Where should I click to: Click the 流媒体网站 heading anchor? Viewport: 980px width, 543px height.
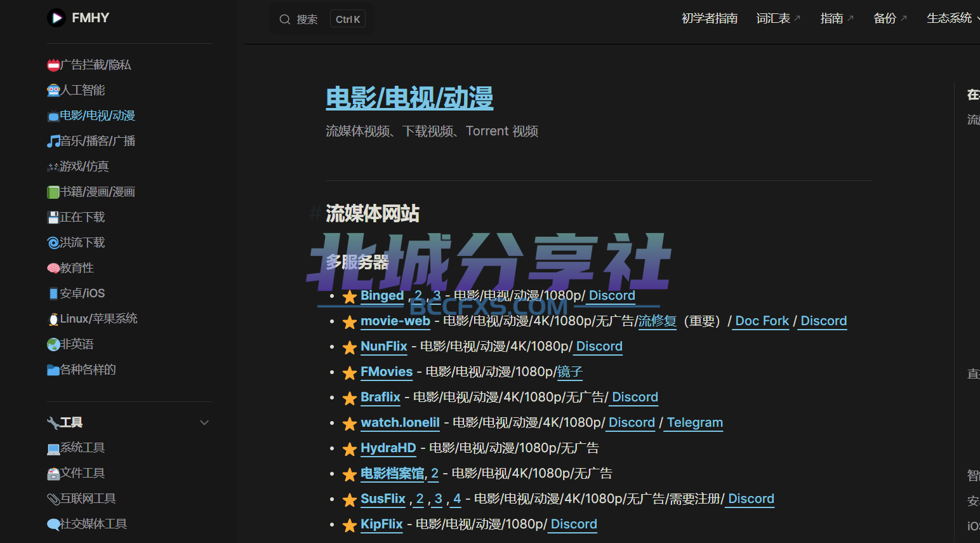[x=315, y=213]
